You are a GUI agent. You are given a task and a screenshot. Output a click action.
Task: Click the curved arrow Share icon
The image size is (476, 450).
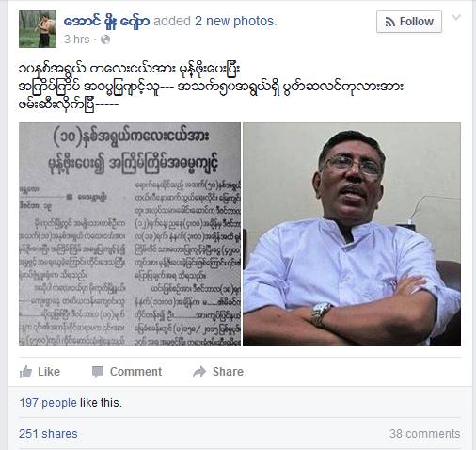coord(199,372)
